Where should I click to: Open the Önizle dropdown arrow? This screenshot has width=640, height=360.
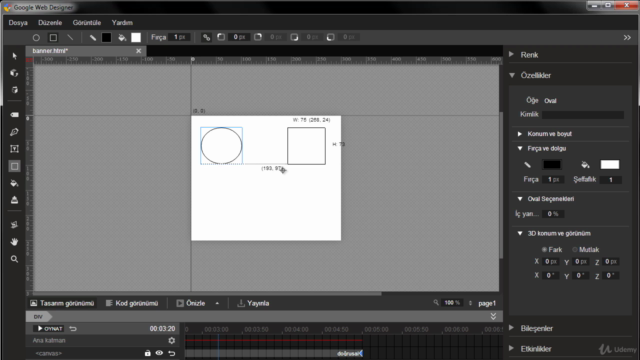point(217,303)
